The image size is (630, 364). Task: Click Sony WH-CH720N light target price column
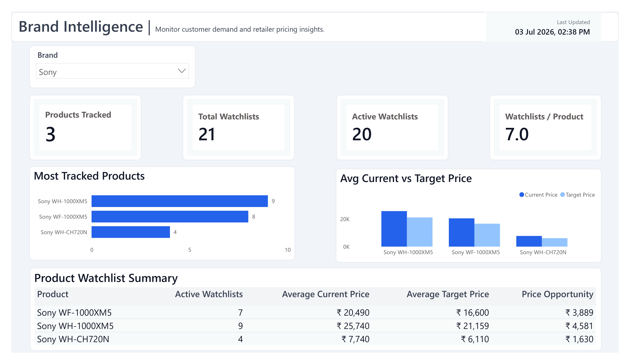(x=555, y=242)
